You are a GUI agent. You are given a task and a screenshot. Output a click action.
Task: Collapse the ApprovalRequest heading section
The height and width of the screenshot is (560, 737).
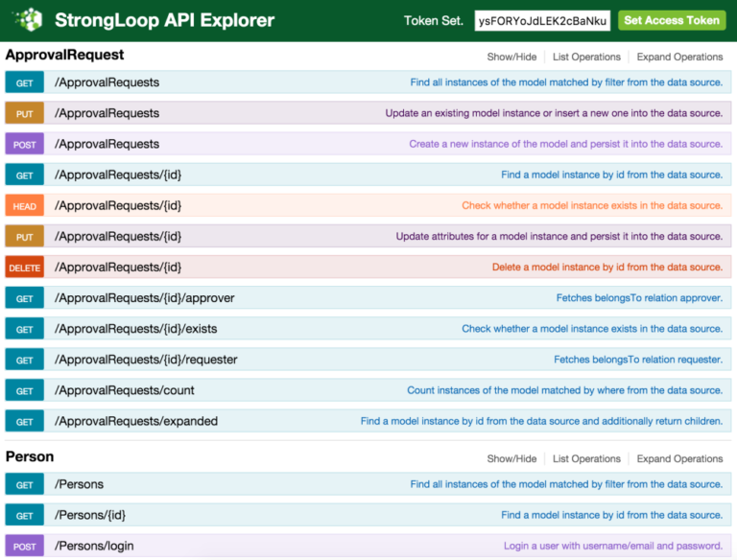pos(64,56)
